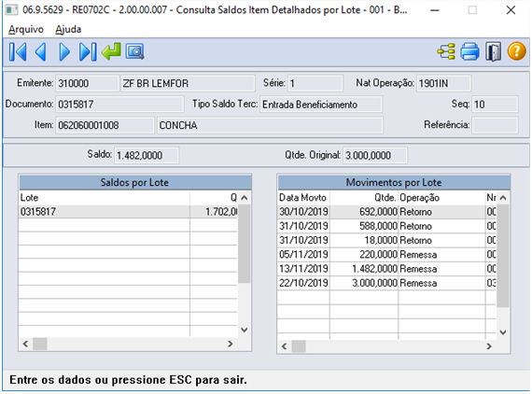Minimize the Consulta Saldos window
The width and height of the screenshot is (532, 394).
tap(435, 10)
